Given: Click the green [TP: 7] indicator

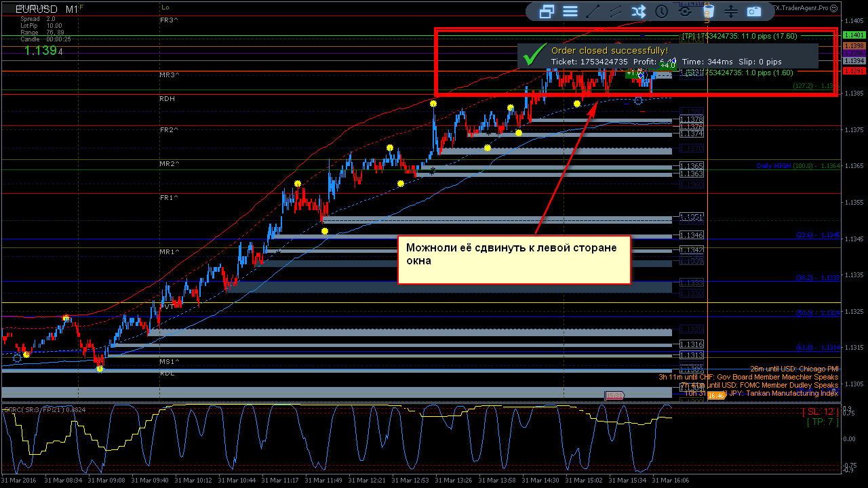Looking at the screenshot, I should coord(823,422).
